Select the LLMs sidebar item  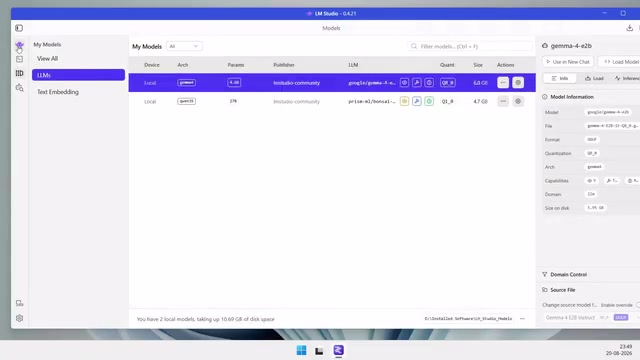pos(78,75)
